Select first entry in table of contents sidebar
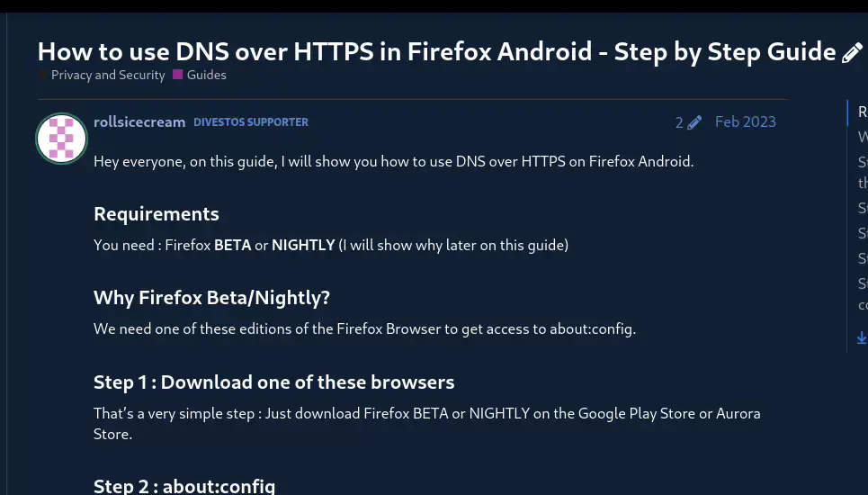Viewport: 868px width, 495px height. [863, 112]
